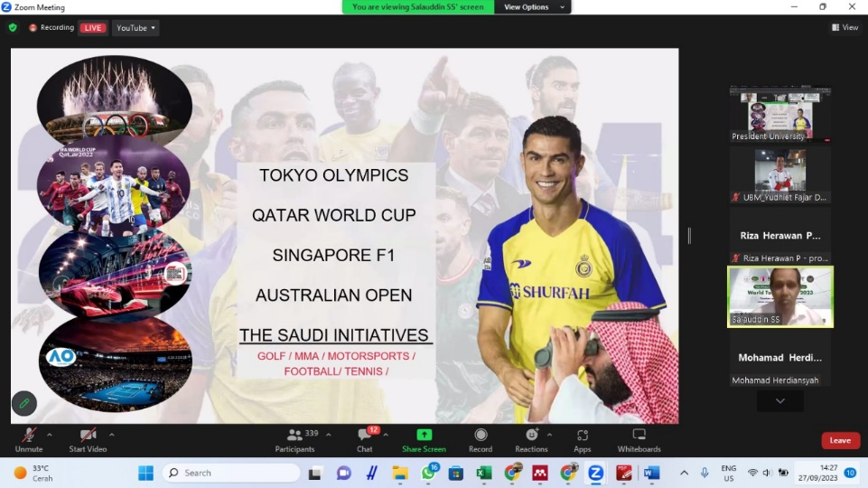Start Video in the meeting toolbar
Screen dimensions: 868x488
pyautogui.click(x=88, y=440)
